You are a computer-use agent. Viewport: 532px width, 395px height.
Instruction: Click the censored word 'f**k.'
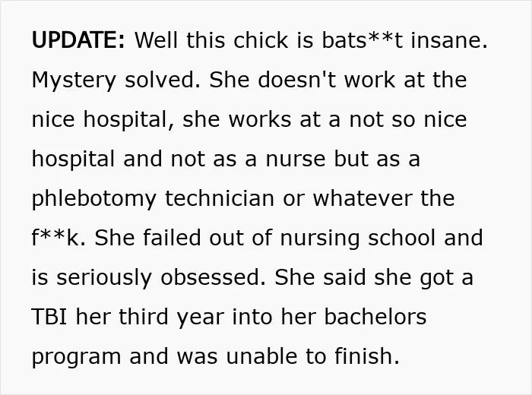[59, 237]
